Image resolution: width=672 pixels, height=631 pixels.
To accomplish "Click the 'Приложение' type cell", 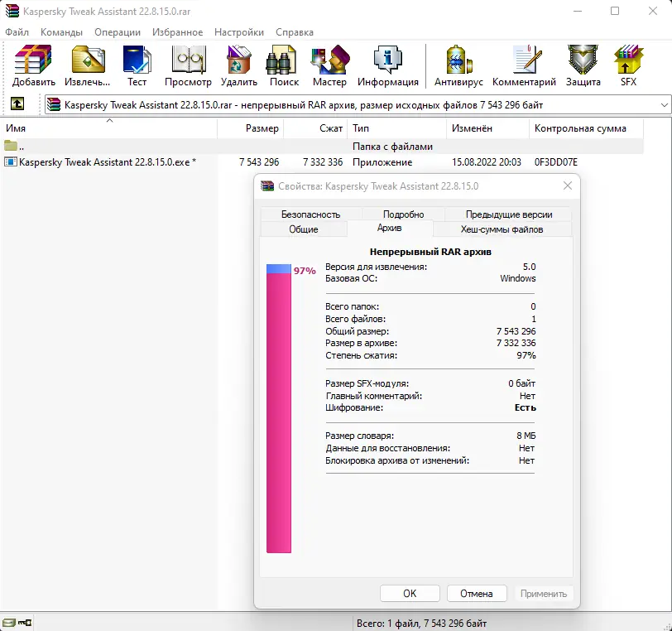I will coord(382,161).
